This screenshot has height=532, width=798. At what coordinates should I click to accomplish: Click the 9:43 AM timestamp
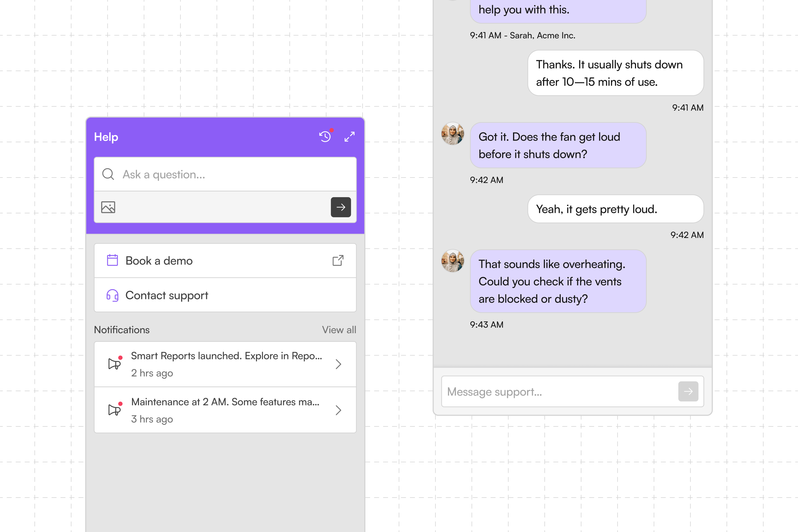(x=486, y=325)
